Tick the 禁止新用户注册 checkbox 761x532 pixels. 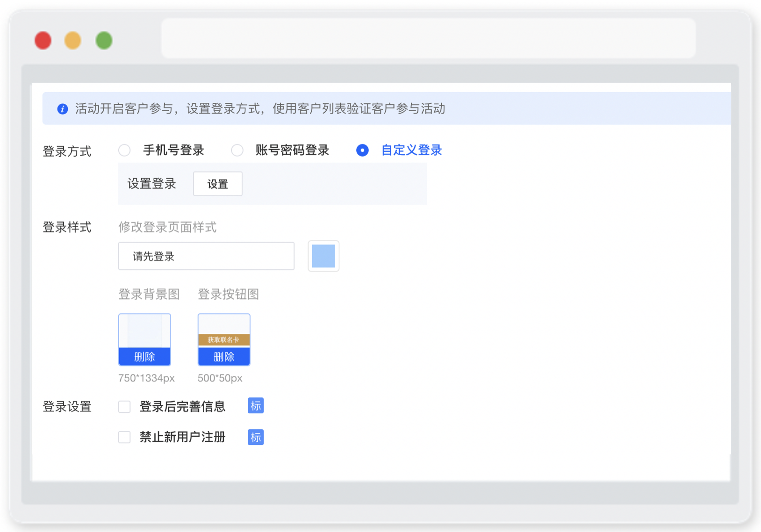click(x=124, y=437)
